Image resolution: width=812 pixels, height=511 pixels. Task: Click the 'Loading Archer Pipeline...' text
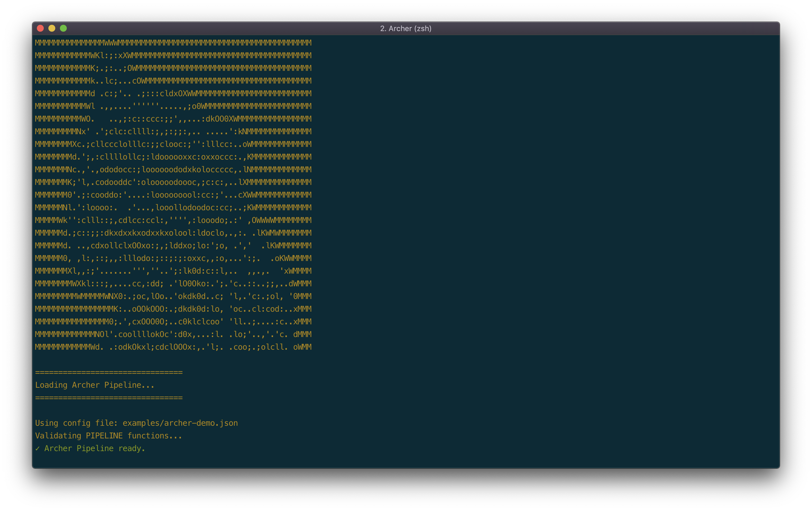pyautogui.click(x=95, y=385)
